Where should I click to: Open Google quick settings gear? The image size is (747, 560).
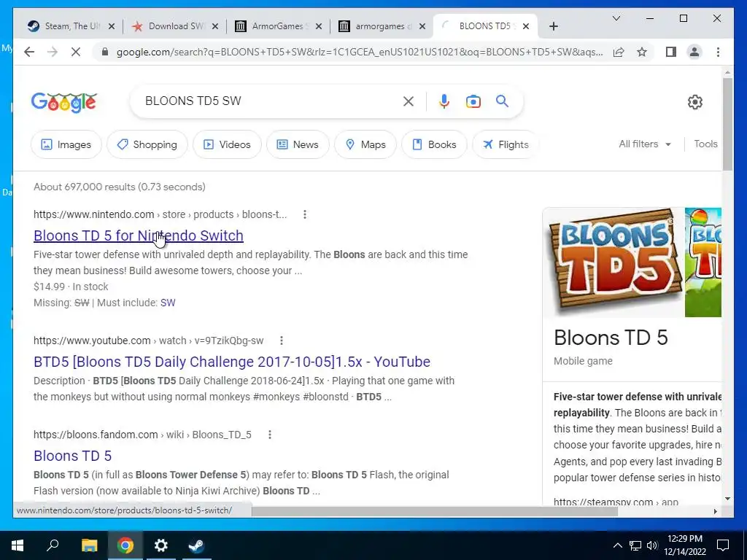coord(695,102)
